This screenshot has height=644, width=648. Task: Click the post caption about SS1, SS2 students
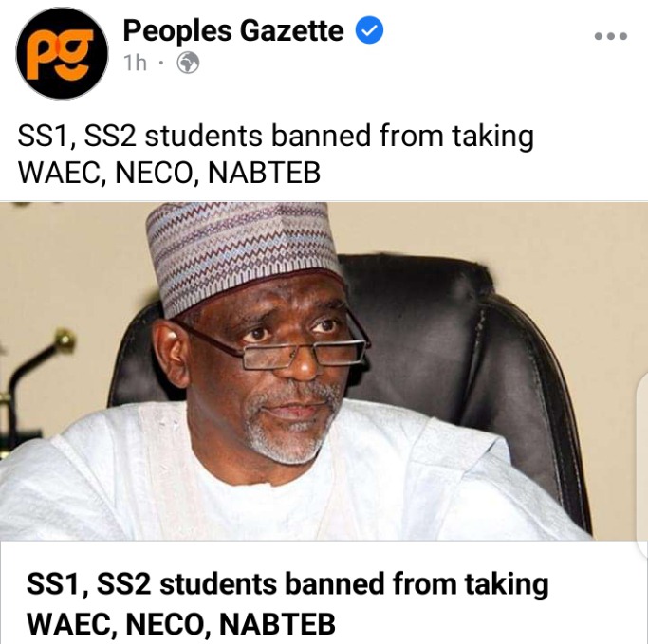click(x=276, y=154)
